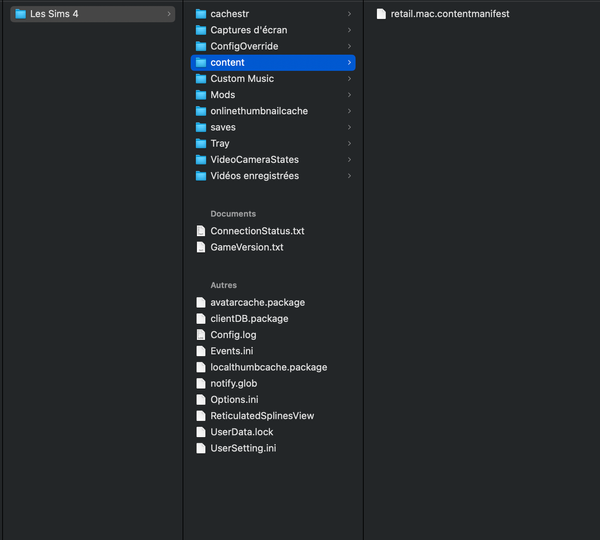Select the Options.ini file icon
The width and height of the screenshot is (600, 540).
(x=201, y=400)
